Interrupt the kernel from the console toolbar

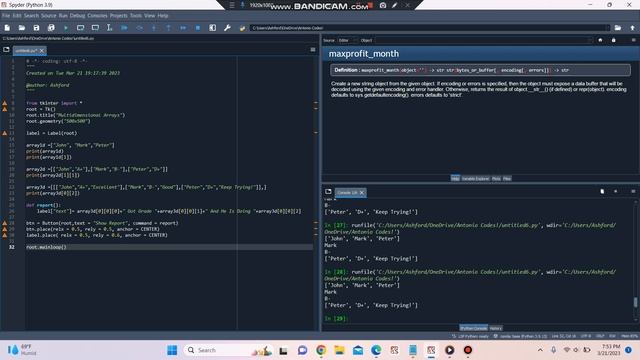click(x=616, y=191)
